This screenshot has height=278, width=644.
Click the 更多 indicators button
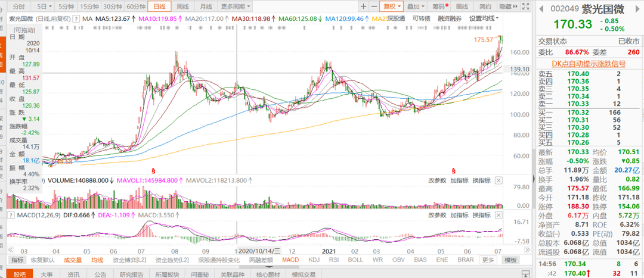coord(488,260)
